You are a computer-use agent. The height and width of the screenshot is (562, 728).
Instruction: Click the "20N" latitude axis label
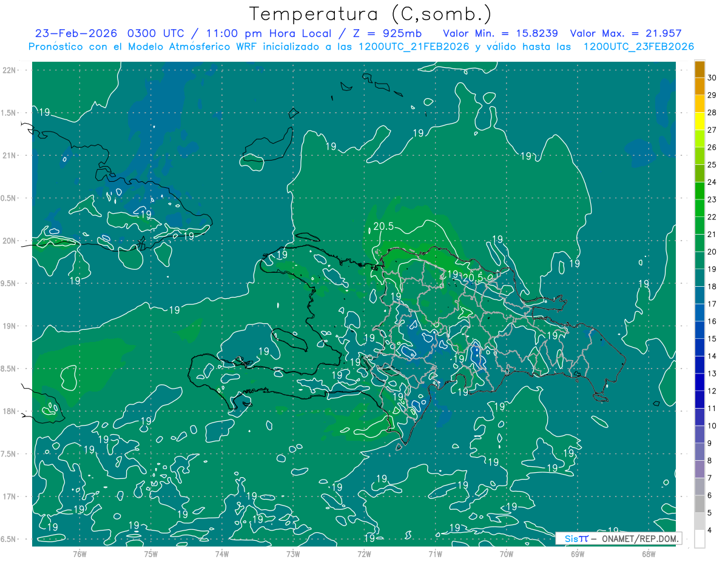tap(10, 241)
